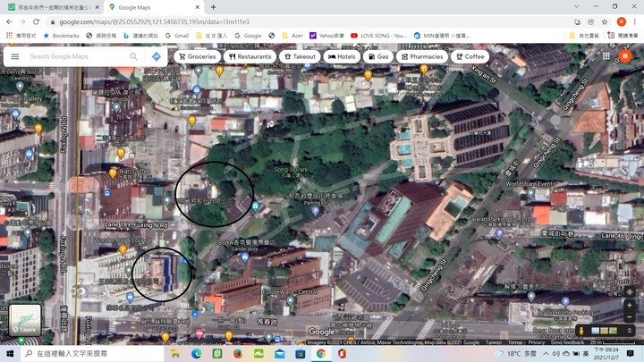
Task: Open the Bookmarks bookmark-bar item
Action: pos(61,36)
